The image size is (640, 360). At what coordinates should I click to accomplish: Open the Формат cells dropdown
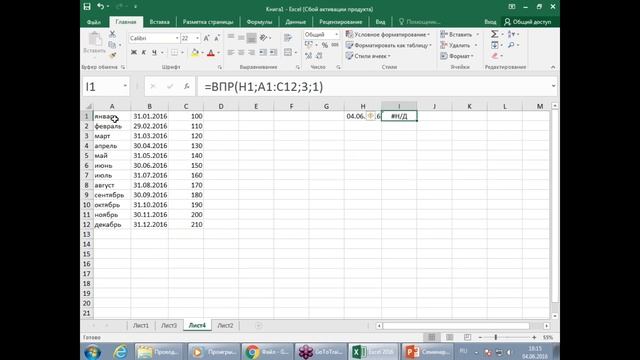coord(457,56)
